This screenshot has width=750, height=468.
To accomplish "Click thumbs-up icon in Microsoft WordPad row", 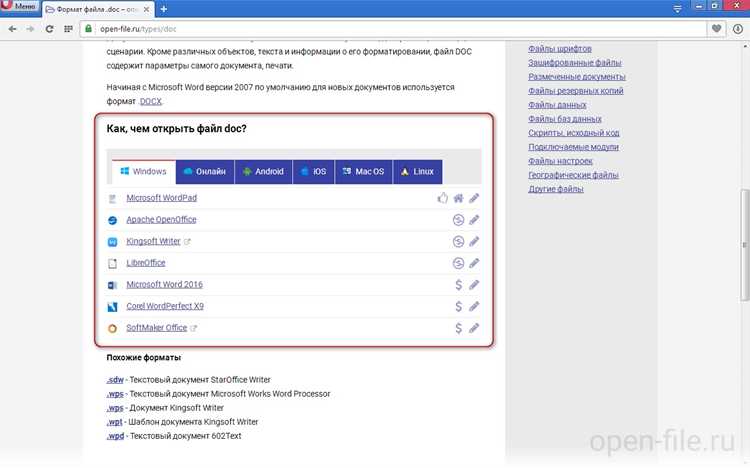I will tap(442, 198).
